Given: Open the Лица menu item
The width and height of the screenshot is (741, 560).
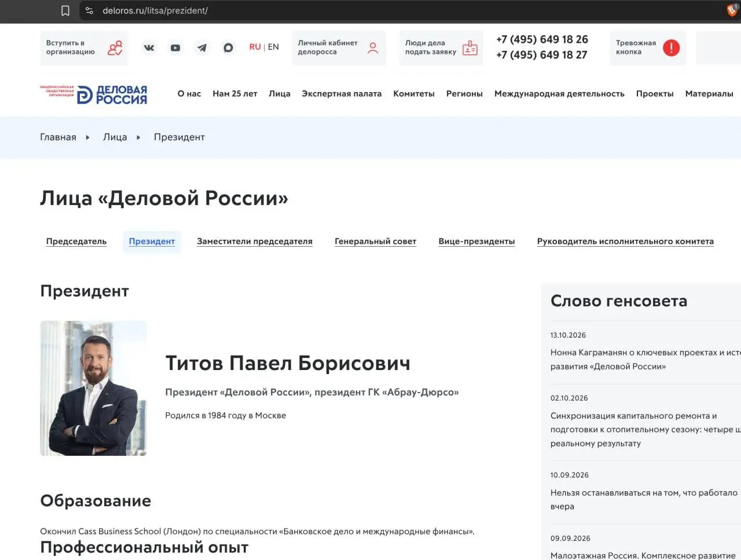Looking at the screenshot, I should pyautogui.click(x=280, y=93).
